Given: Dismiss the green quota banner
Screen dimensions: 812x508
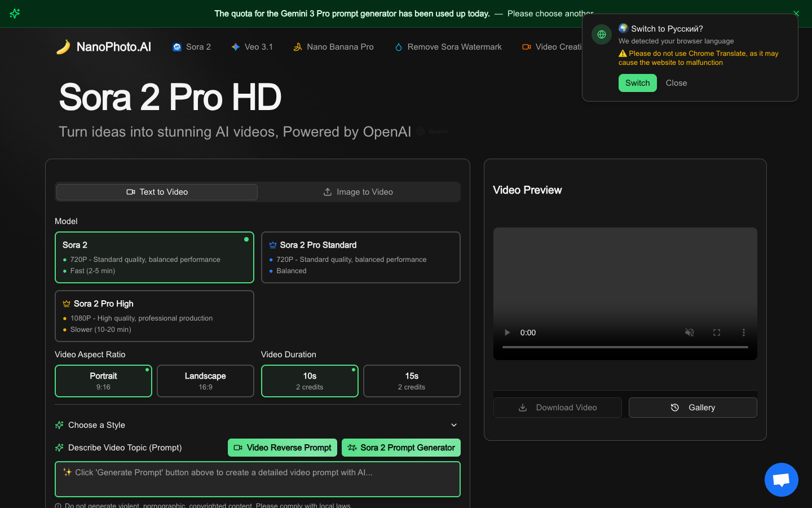Looking at the screenshot, I should pyautogui.click(x=796, y=14).
